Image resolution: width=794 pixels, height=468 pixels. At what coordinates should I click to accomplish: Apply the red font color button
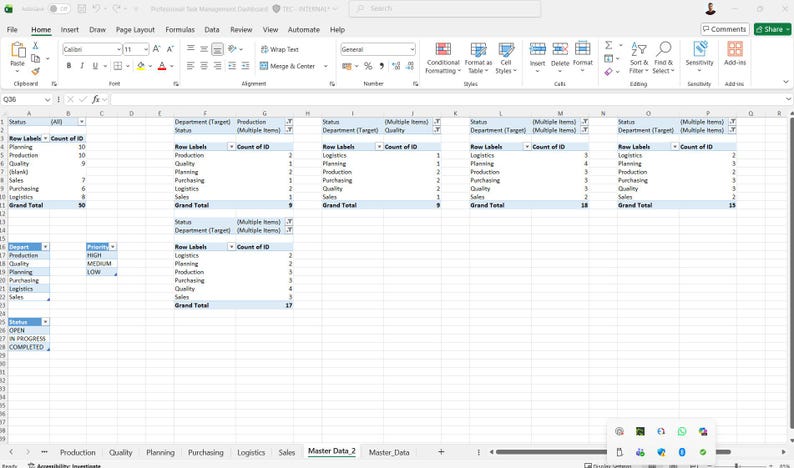click(x=162, y=66)
